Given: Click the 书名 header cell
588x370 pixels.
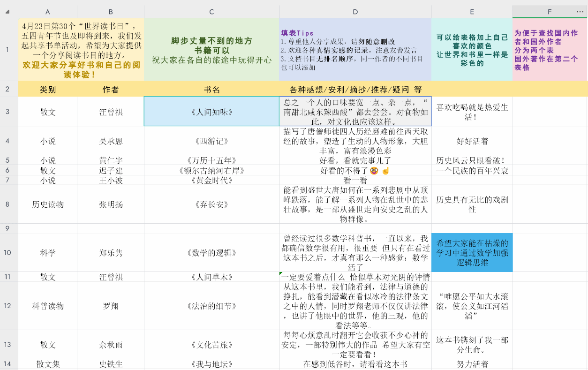Looking at the screenshot, I should coord(211,89).
